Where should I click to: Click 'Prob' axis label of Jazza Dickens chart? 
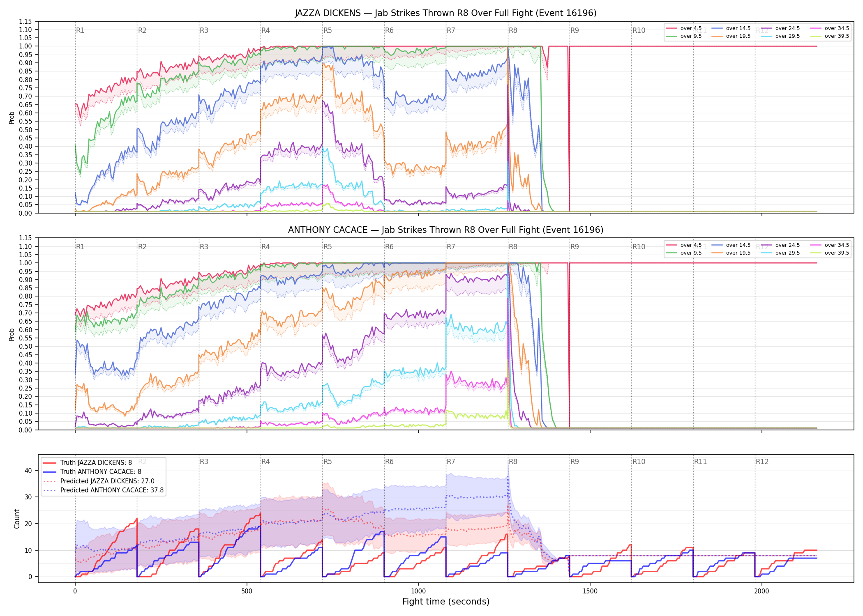pyautogui.click(x=12, y=117)
